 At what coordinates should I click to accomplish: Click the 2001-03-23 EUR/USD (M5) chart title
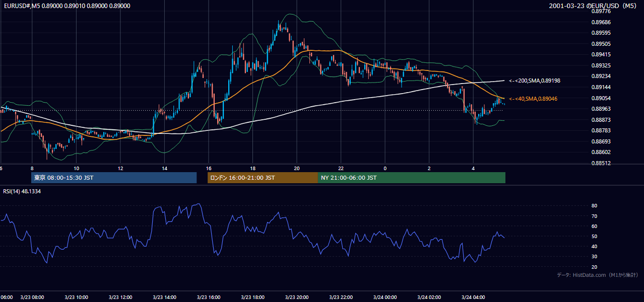(x=594, y=6)
